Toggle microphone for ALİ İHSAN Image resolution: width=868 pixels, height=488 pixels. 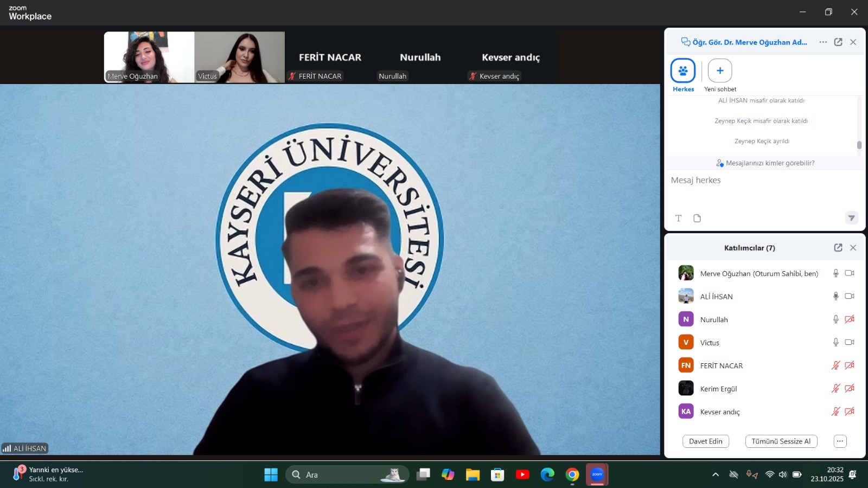(x=835, y=296)
